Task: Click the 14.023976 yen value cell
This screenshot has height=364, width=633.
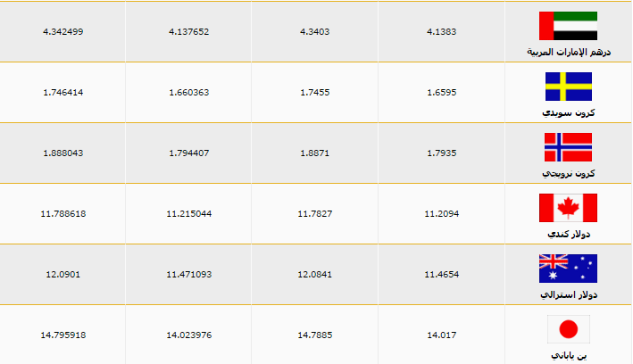Action: (x=188, y=335)
